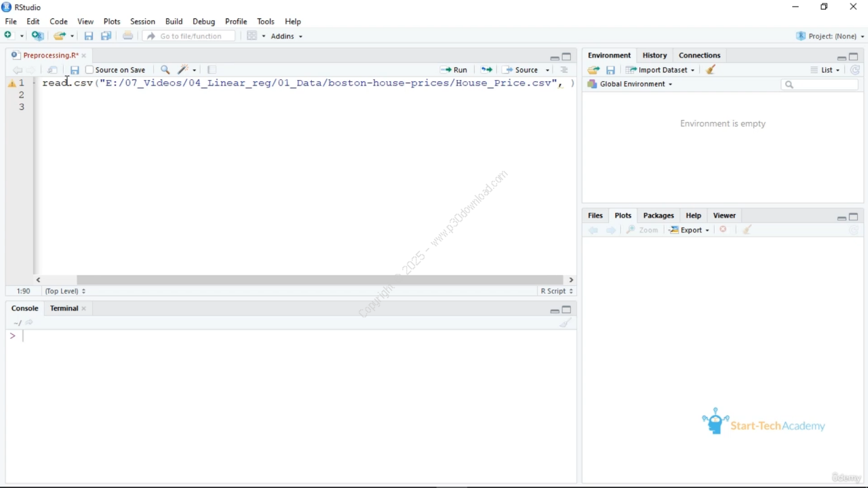This screenshot has height=488, width=868.
Task: Refresh the Environment pane
Action: click(856, 70)
